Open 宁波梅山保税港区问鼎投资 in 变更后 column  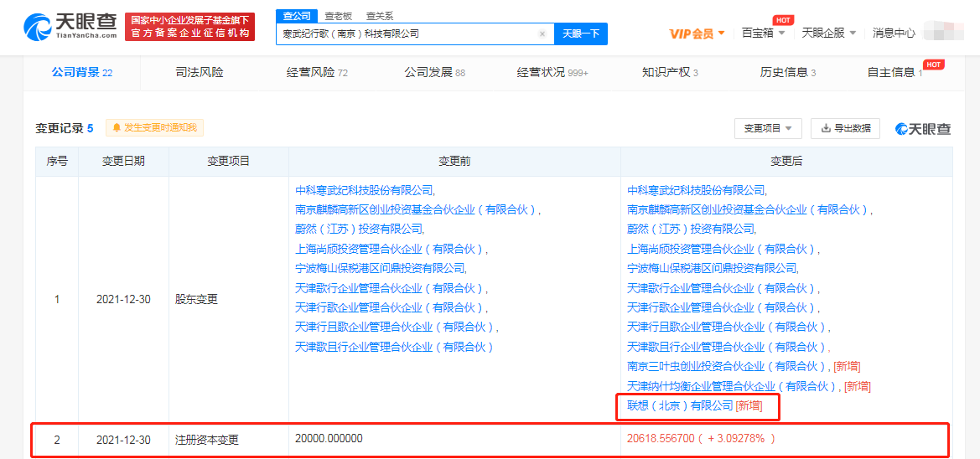713,268
